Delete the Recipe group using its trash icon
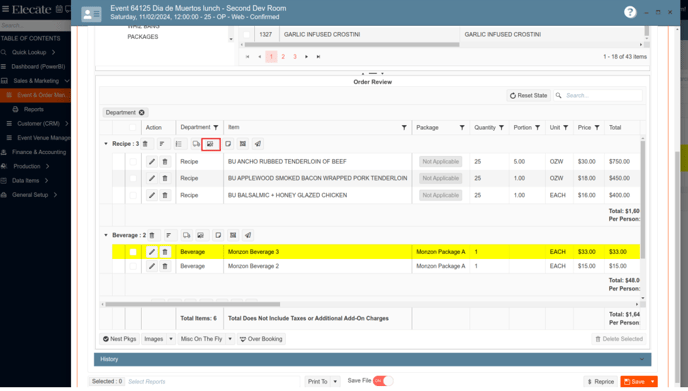Image resolution: width=688 pixels, height=391 pixels. 145,144
